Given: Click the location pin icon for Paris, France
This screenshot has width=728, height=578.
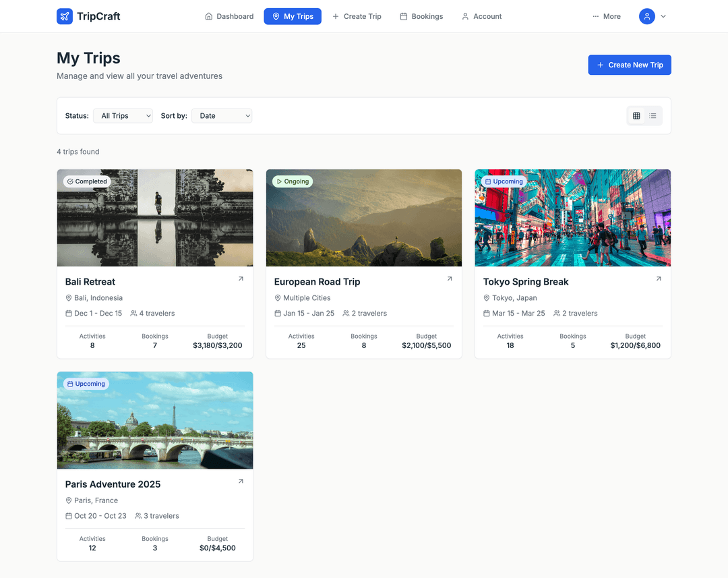Looking at the screenshot, I should (69, 500).
